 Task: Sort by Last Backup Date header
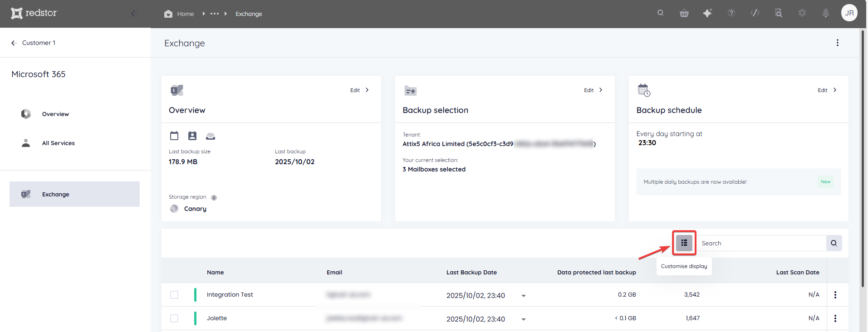pos(471,273)
